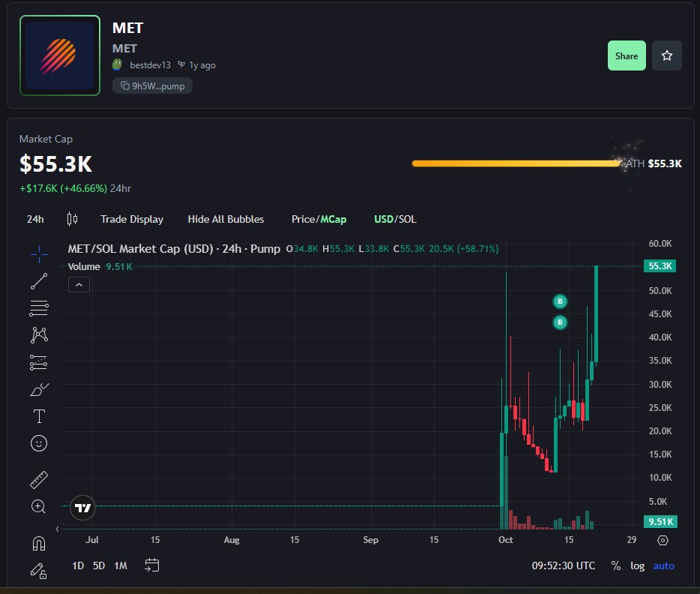Open the 24h interval dropdown
Viewport: 700px width, 594px height.
point(35,219)
